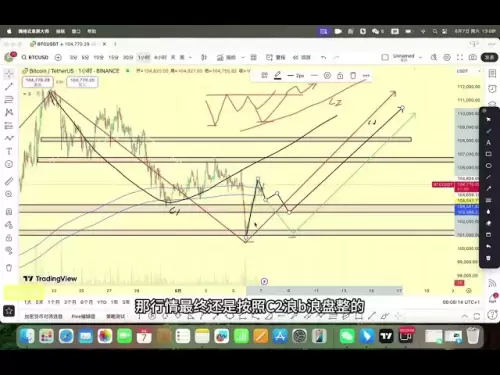This screenshot has width=500, height=375.
Task: Open chart settings gear in top toolbar
Action: [x=447, y=57]
